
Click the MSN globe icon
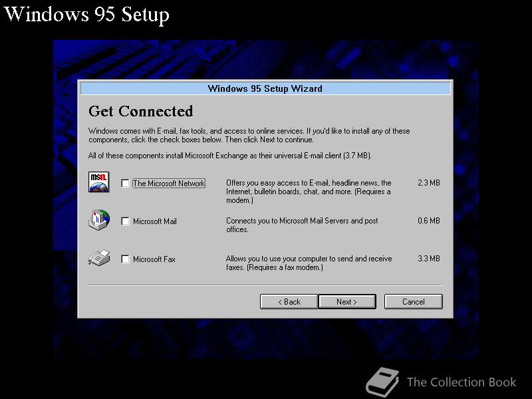click(98, 182)
